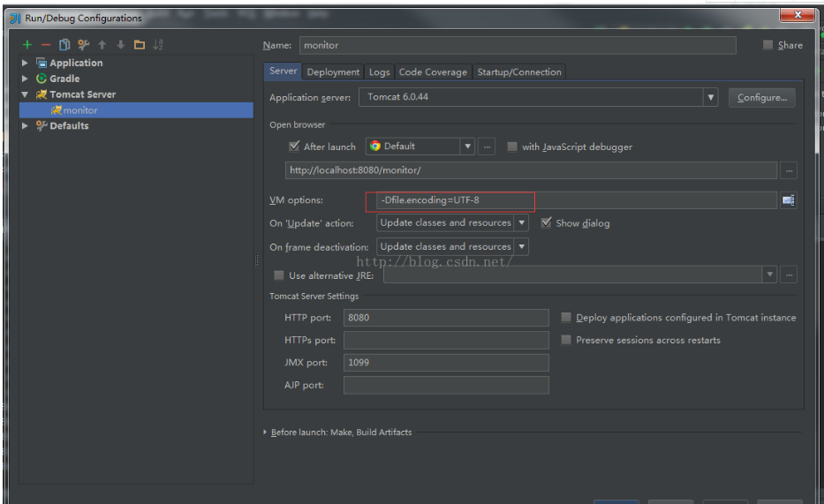Switch to the Deployment tab
The height and width of the screenshot is (504, 824).
point(333,71)
